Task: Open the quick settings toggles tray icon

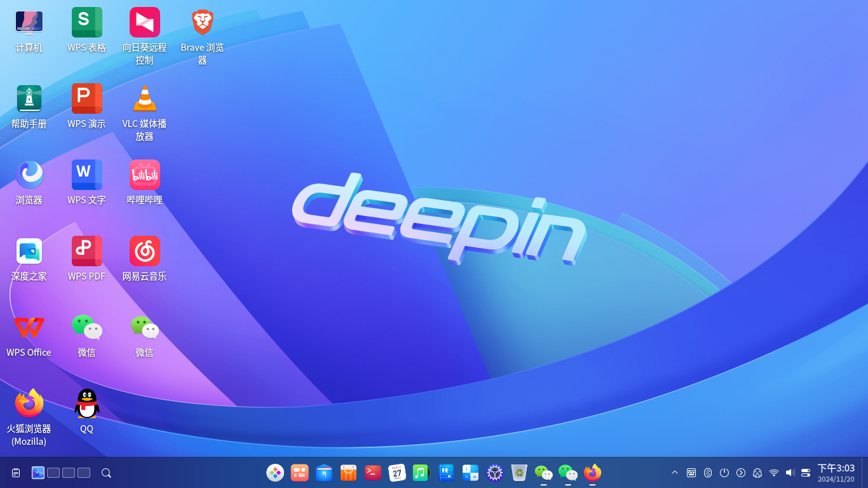Action: [x=806, y=473]
